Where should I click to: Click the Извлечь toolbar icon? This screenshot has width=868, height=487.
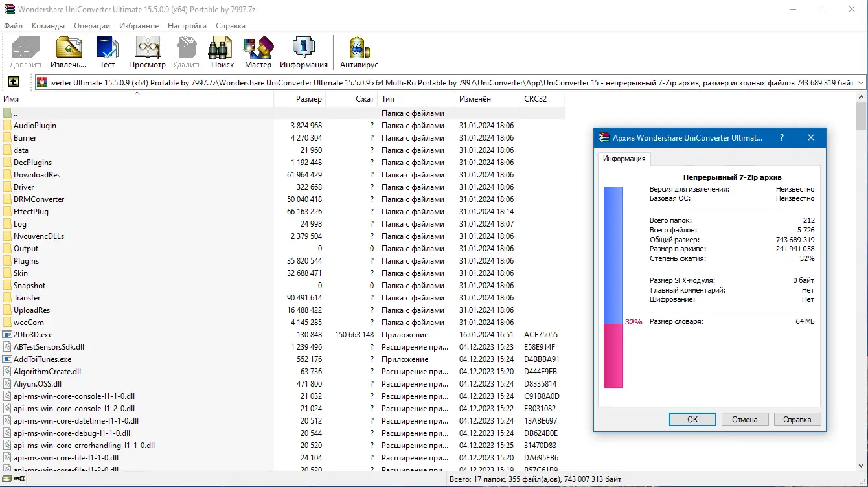[68, 52]
